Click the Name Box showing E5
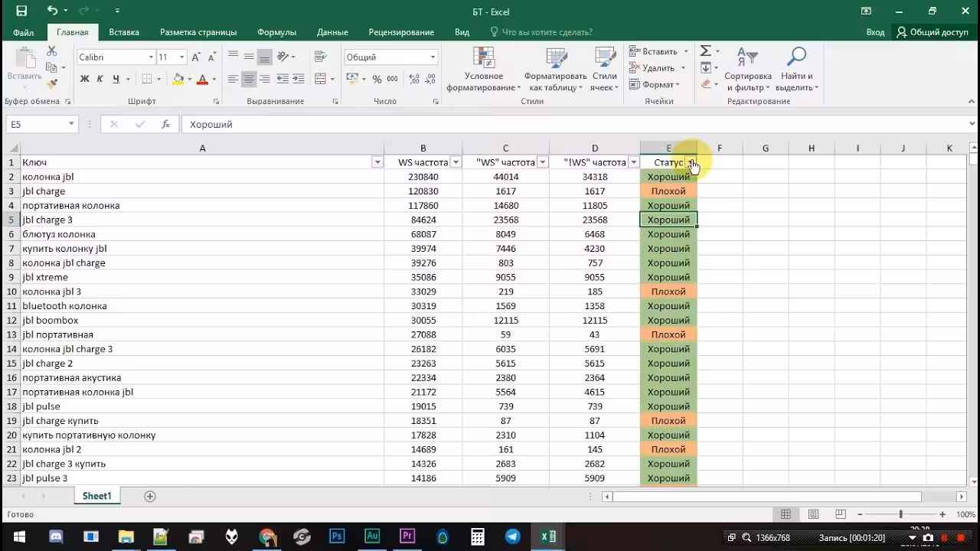Image resolution: width=980 pixels, height=551 pixels. pos(36,124)
